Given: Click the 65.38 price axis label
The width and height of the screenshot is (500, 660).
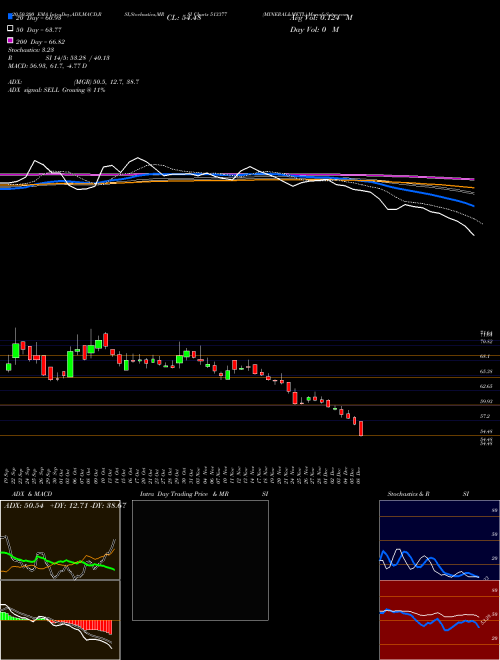Looking at the screenshot, I should click(x=487, y=371).
